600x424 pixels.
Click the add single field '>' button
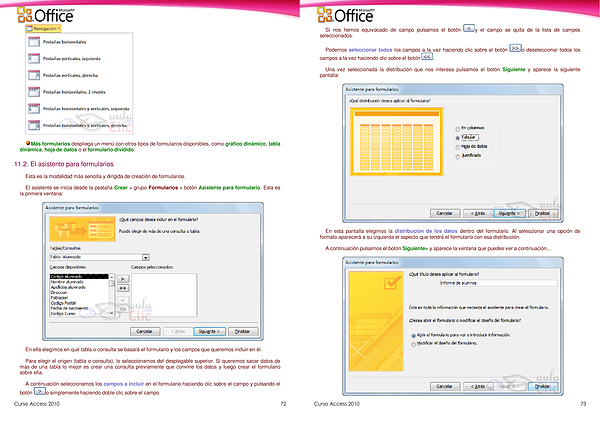point(122,276)
